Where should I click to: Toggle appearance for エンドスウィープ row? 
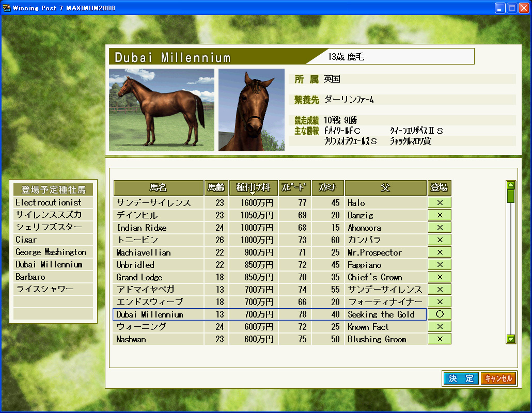pos(440,302)
